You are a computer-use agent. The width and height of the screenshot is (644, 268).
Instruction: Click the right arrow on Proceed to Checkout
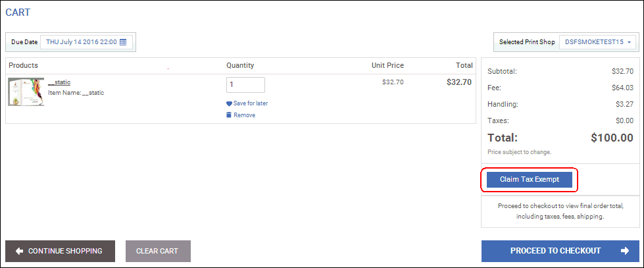pos(624,251)
